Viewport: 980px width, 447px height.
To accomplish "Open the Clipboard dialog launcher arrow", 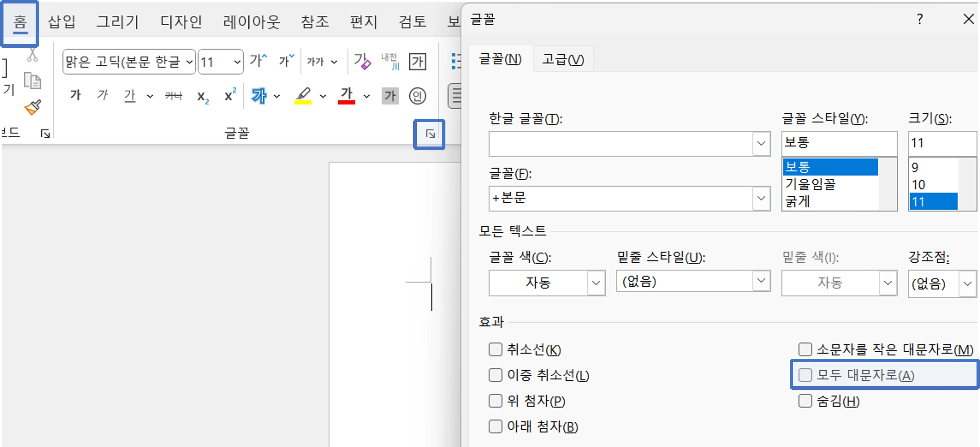I will coord(45,134).
